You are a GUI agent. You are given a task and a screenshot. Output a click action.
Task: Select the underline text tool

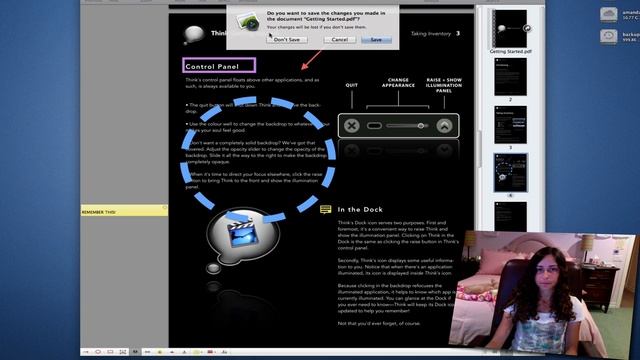pos(184,352)
